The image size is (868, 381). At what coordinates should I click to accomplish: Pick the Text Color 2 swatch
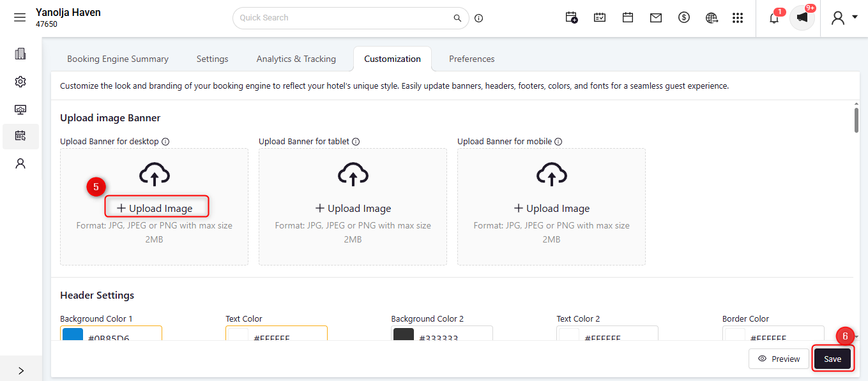pos(569,334)
